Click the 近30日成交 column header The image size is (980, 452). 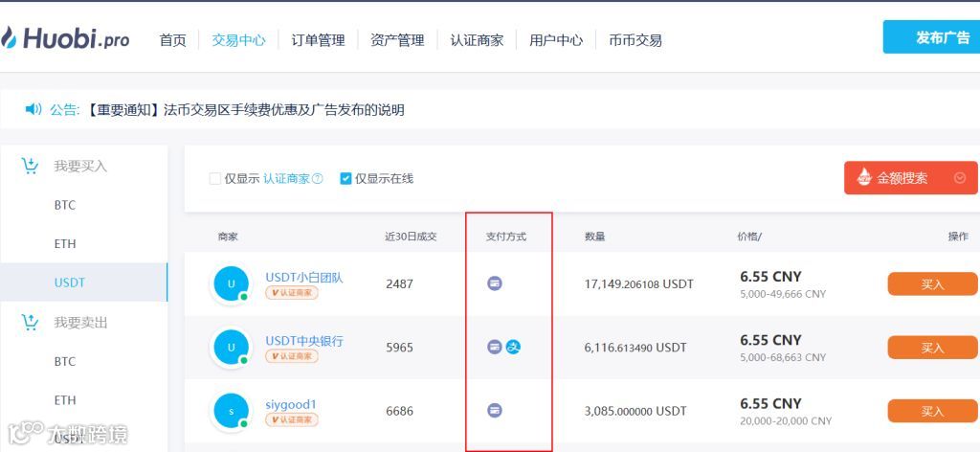tap(411, 237)
